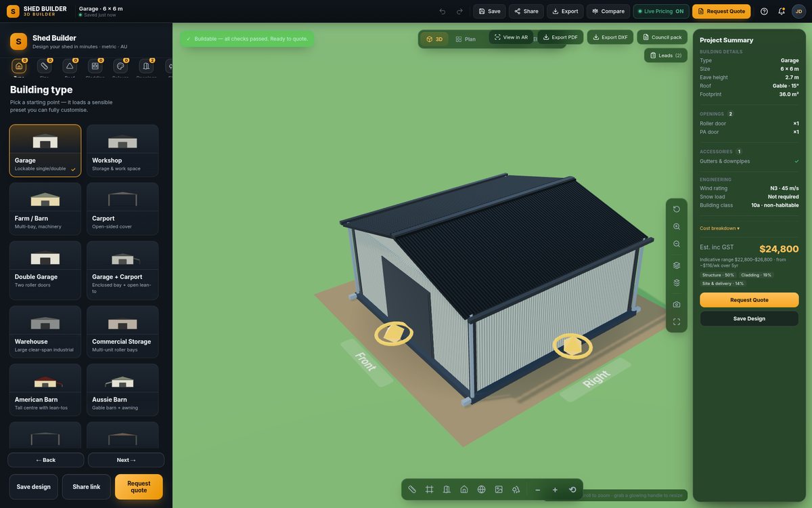Select the Type step house icon
The height and width of the screenshot is (508, 812).
19,66
